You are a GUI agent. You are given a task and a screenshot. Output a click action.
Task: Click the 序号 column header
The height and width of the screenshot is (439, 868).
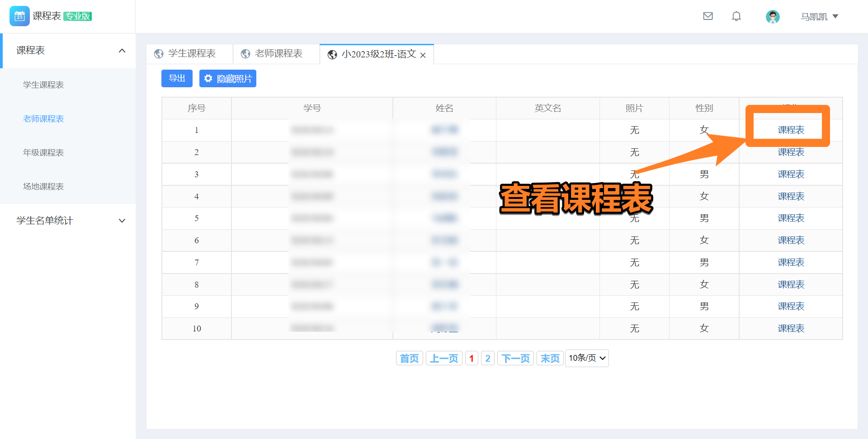click(x=197, y=109)
